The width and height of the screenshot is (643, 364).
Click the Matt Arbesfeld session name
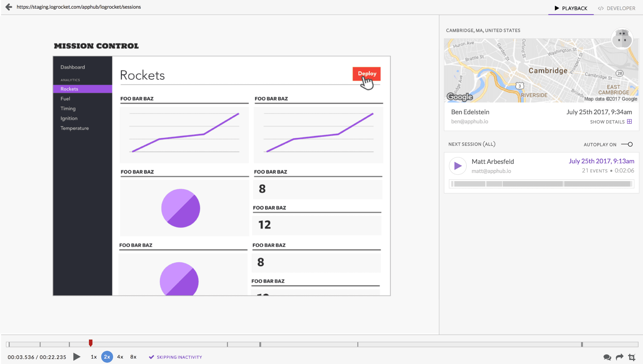(x=493, y=161)
